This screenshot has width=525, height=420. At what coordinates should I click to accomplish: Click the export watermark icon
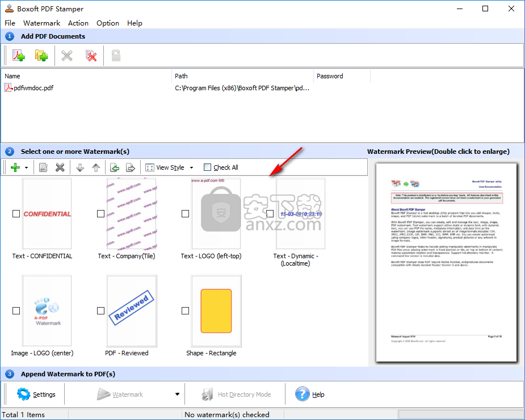coord(131,167)
